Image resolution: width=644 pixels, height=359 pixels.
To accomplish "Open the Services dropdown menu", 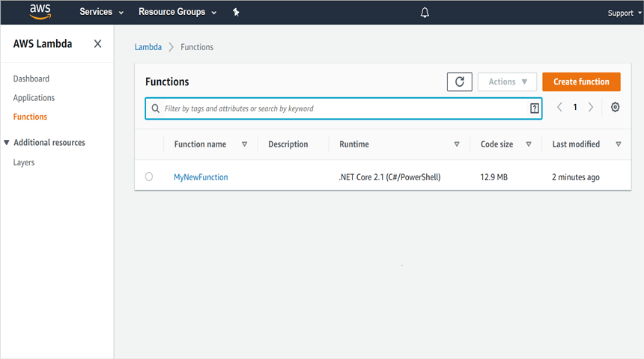I will [101, 13].
